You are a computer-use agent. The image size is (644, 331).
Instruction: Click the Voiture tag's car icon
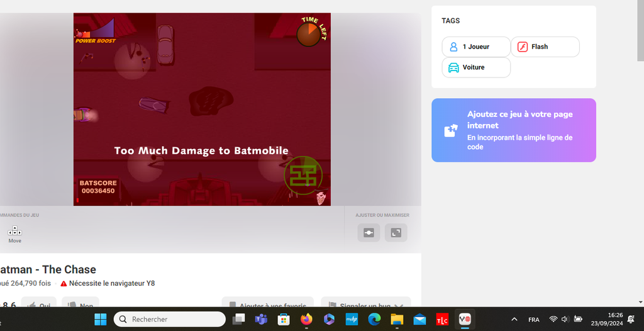coord(453,67)
